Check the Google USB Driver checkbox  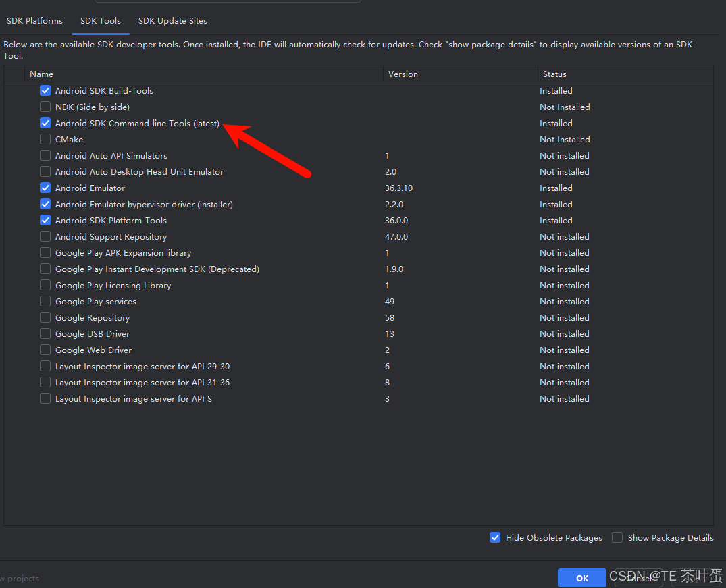tap(45, 333)
